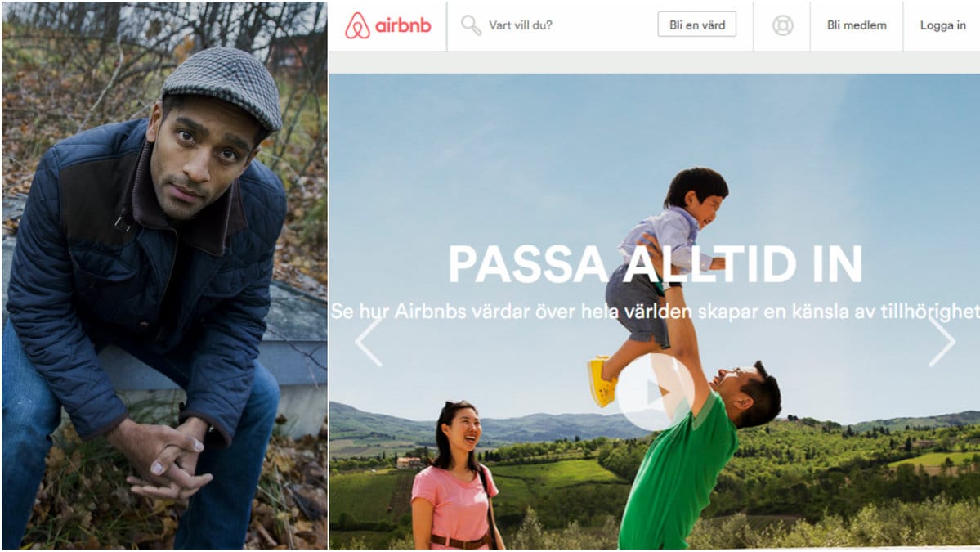The width and height of the screenshot is (980, 552).
Task: Click the Airbnb logo symbol
Action: click(x=357, y=25)
